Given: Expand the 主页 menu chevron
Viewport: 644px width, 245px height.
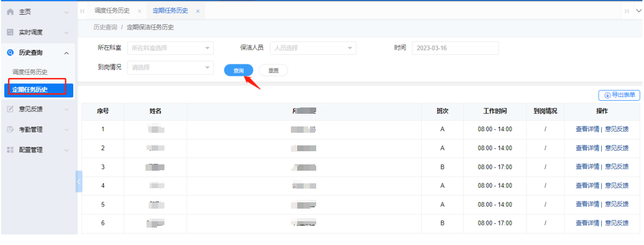Looking at the screenshot, I should (x=66, y=12).
